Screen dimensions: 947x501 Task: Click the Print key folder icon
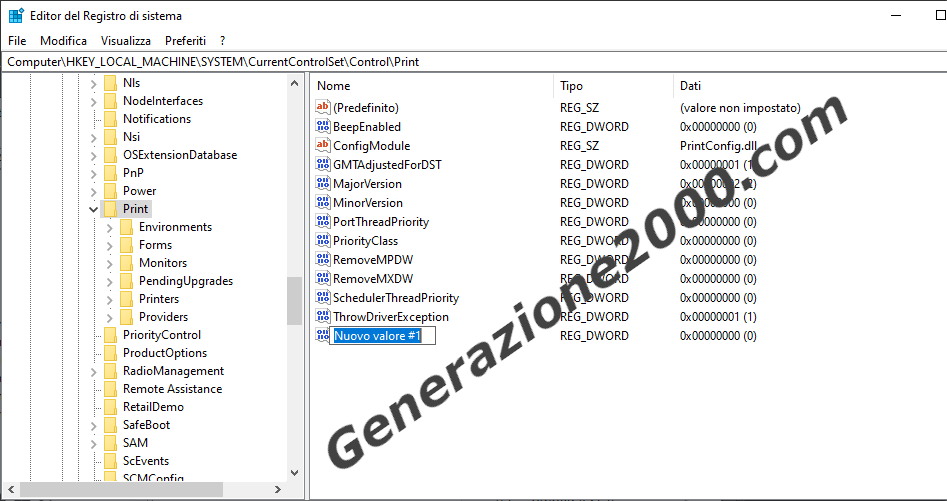(110, 208)
